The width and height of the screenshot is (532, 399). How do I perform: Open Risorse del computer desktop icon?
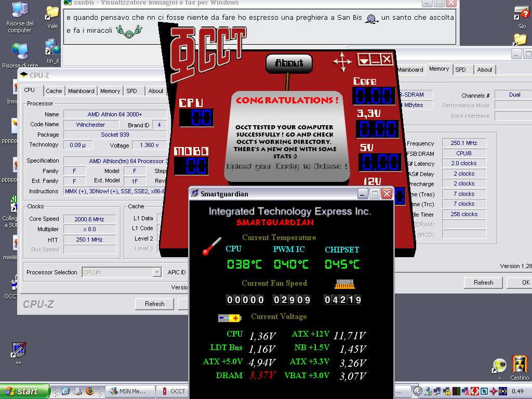20,17
